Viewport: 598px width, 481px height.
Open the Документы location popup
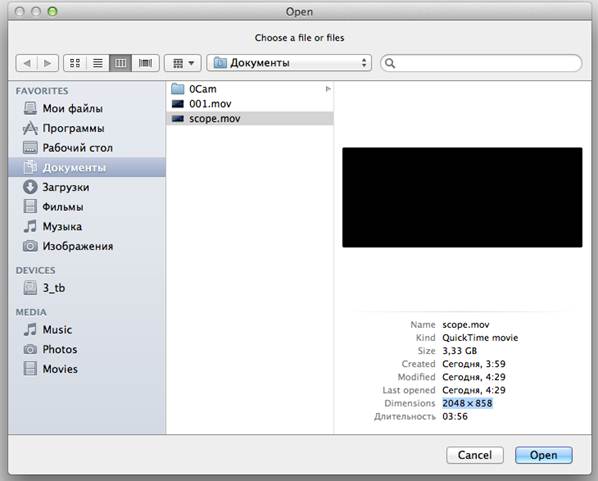point(289,63)
